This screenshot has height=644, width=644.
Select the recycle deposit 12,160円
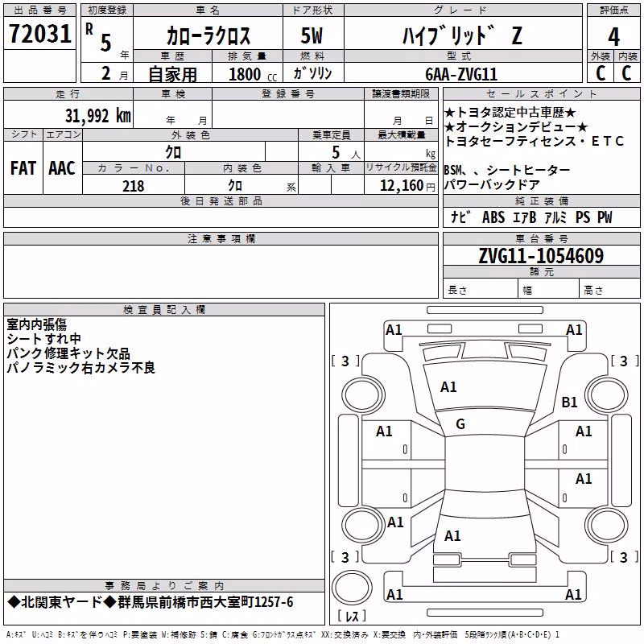pos(407,186)
